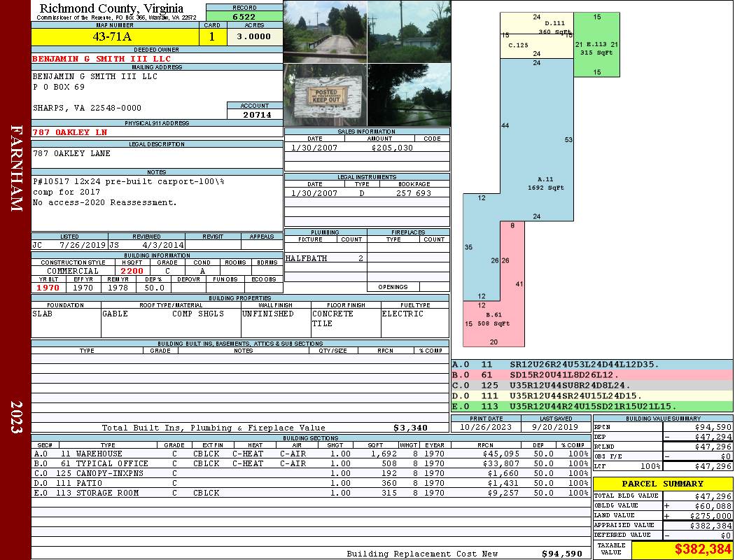Click the listed date 7/26/2019
The image size is (735, 560).
point(83,245)
